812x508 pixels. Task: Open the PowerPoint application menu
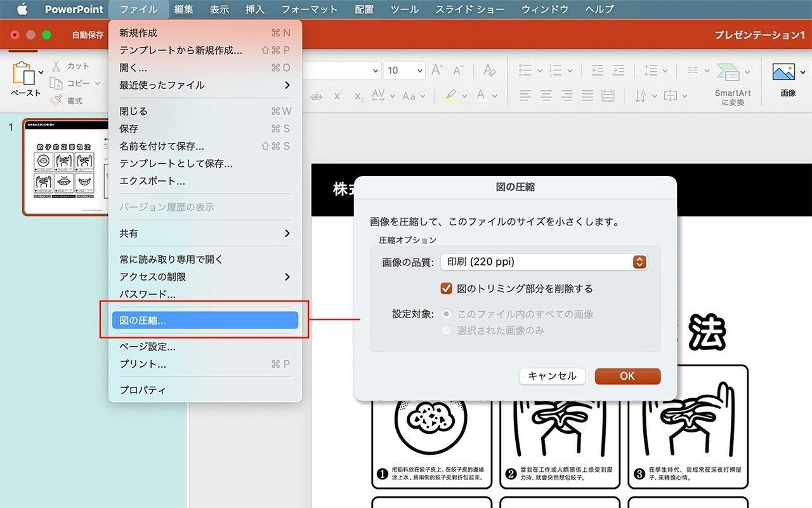coord(74,10)
